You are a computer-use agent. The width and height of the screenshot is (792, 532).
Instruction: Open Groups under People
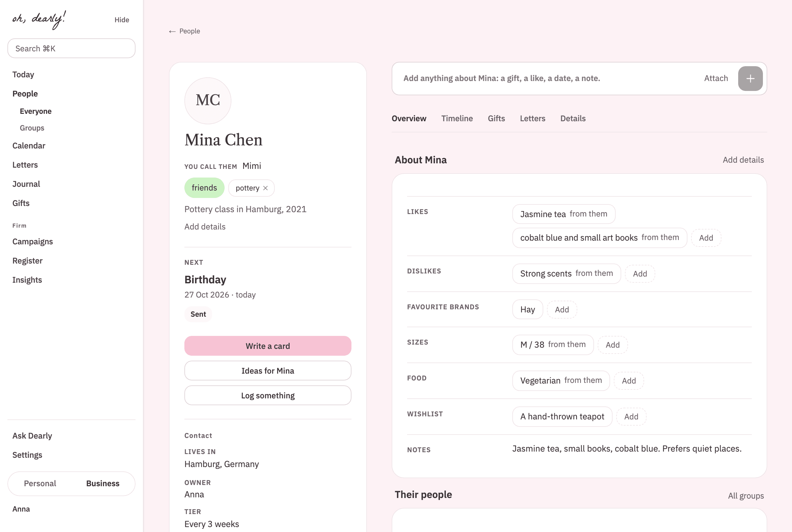coord(32,128)
